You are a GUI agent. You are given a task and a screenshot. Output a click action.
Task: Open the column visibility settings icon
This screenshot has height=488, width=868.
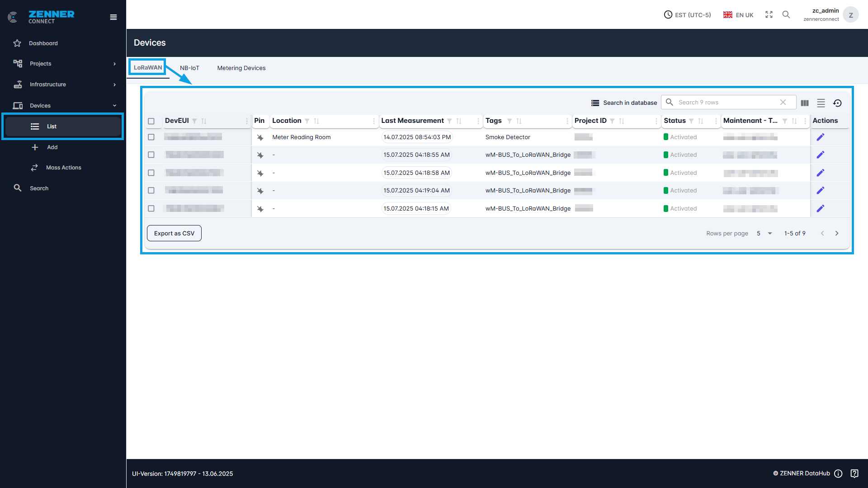[805, 103]
